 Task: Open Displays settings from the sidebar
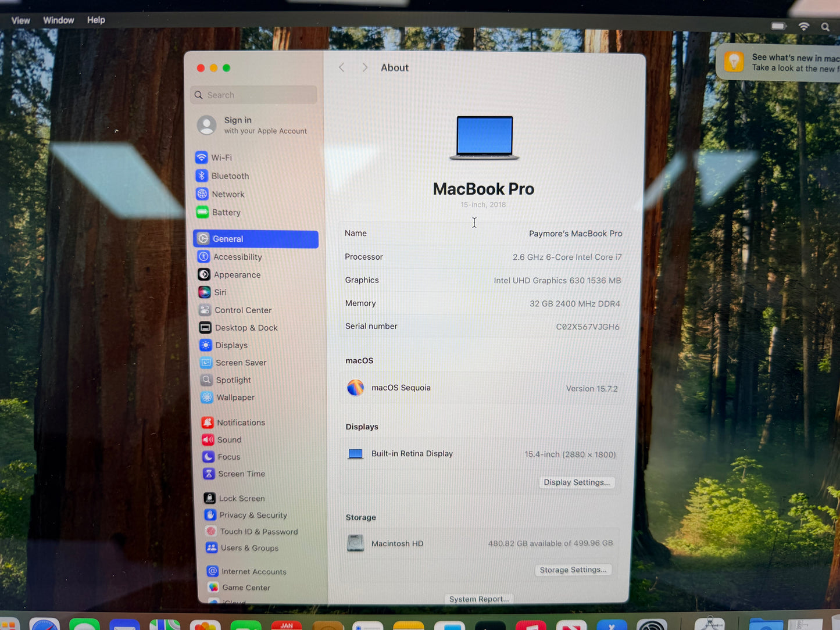231,345
